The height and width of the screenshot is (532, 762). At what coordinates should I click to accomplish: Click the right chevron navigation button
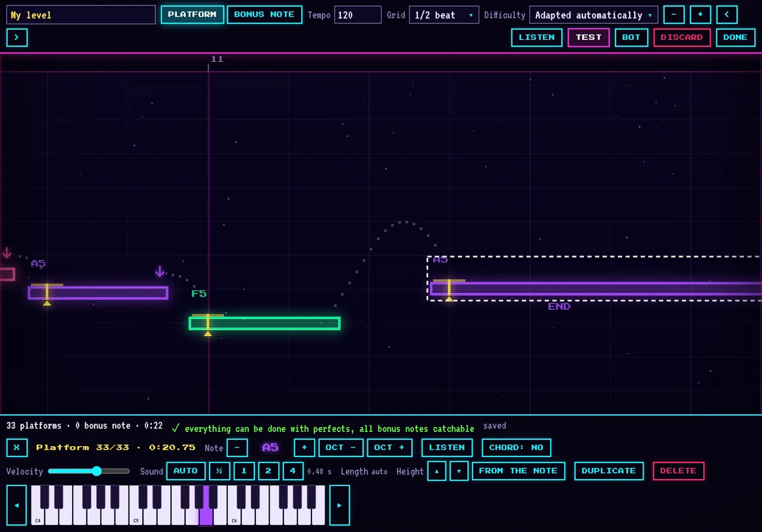tap(17, 37)
